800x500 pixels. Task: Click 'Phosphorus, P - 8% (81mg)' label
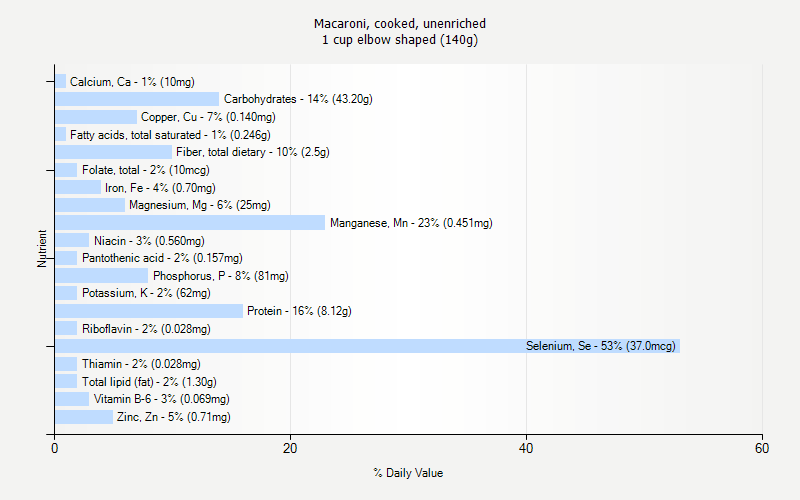click(220, 276)
